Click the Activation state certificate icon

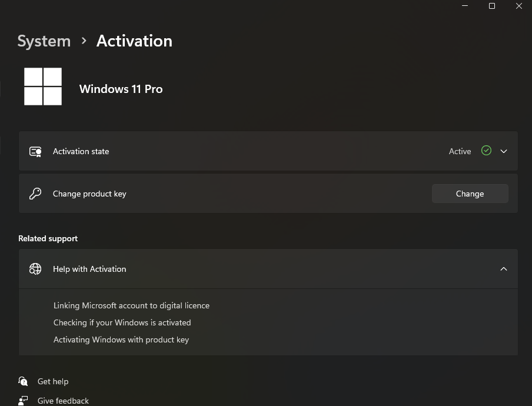click(x=35, y=152)
